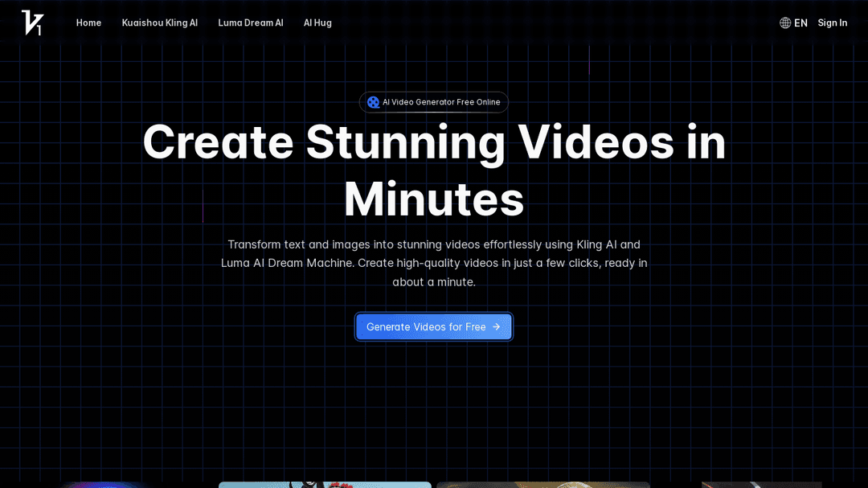
Task: Click the globe language icon
Action: coord(785,23)
